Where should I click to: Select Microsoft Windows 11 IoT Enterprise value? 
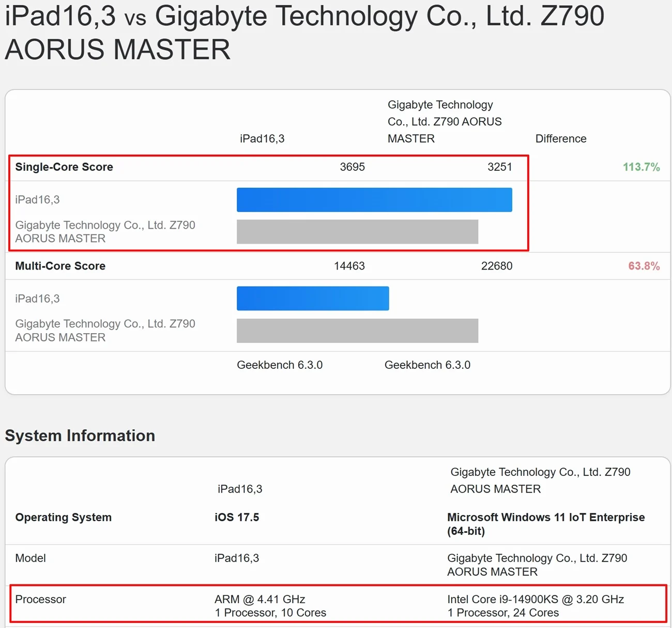pos(546,524)
